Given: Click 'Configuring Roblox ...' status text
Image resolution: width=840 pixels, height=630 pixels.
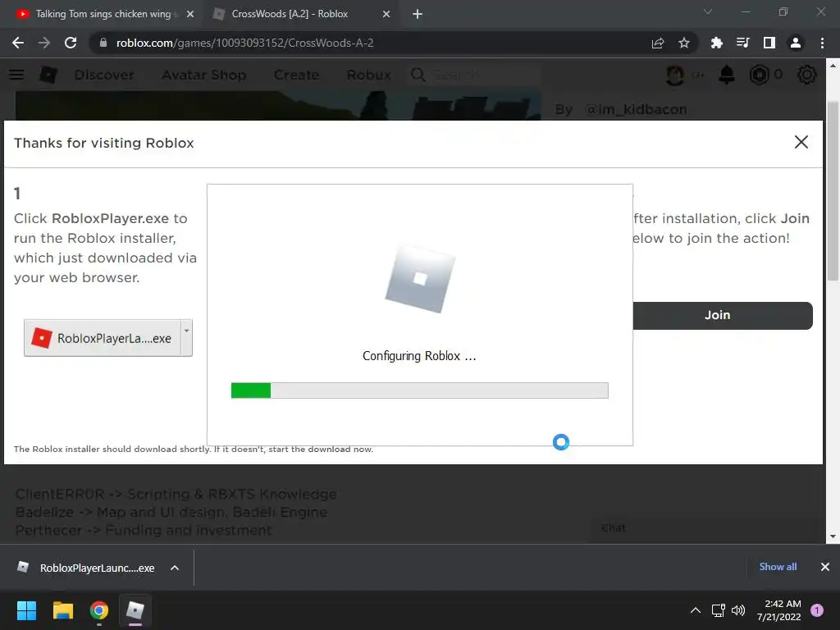Looking at the screenshot, I should click(419, 356).
